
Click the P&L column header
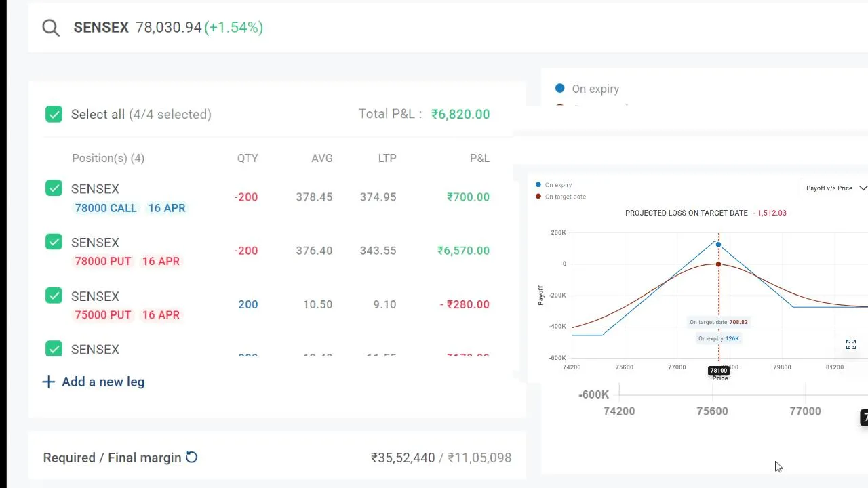[479, 158]
